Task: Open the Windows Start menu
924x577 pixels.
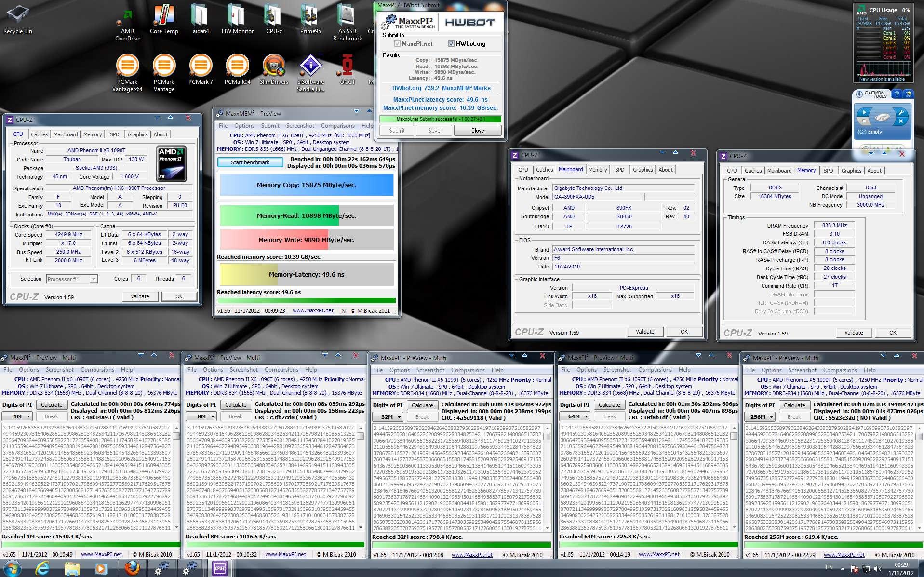Action: coord(12,569)
